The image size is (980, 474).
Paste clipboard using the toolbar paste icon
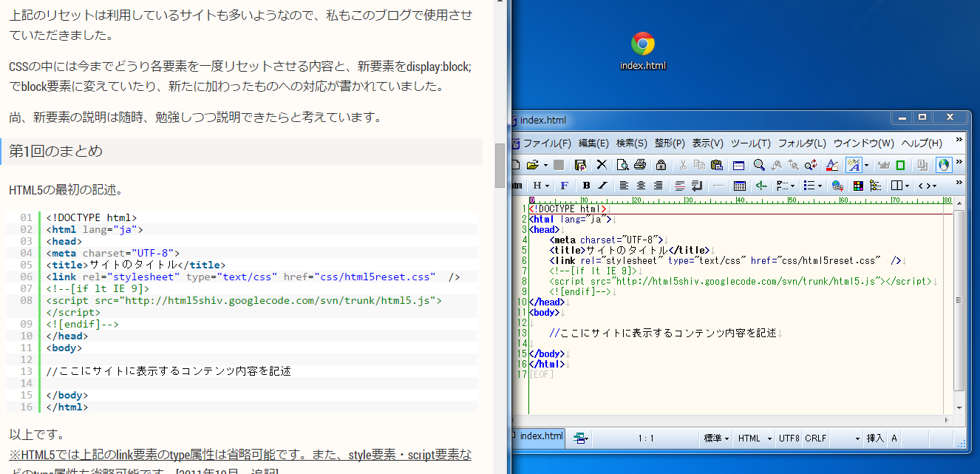(x=716, y=165)
